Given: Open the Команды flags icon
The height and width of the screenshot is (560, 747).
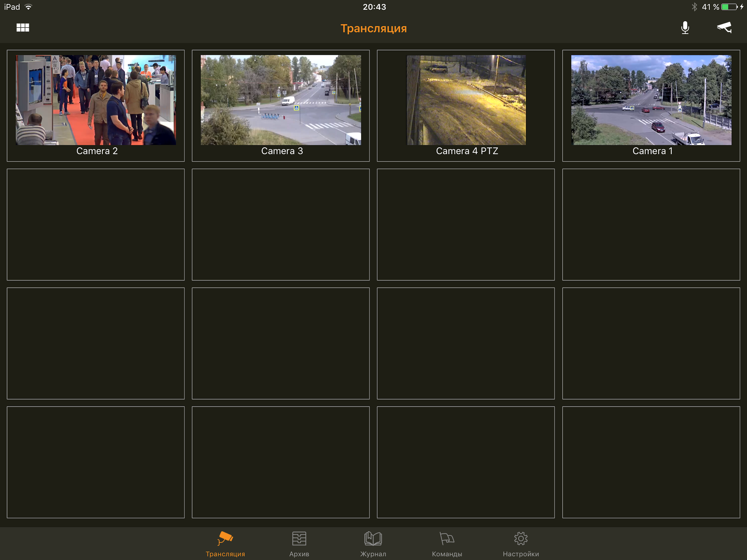Looking at the screenshot, I should (x=447, y=538).
